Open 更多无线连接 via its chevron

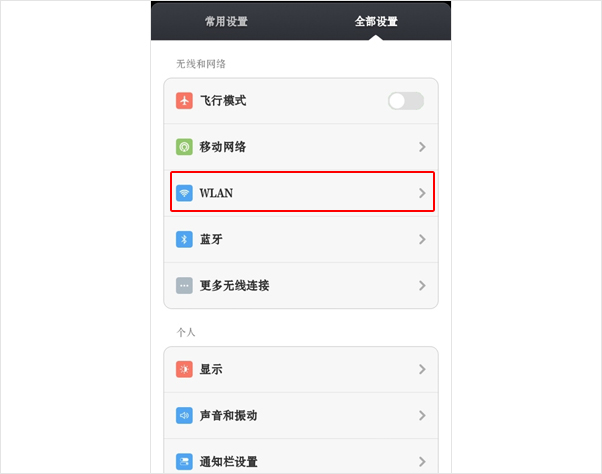[422, 286]
